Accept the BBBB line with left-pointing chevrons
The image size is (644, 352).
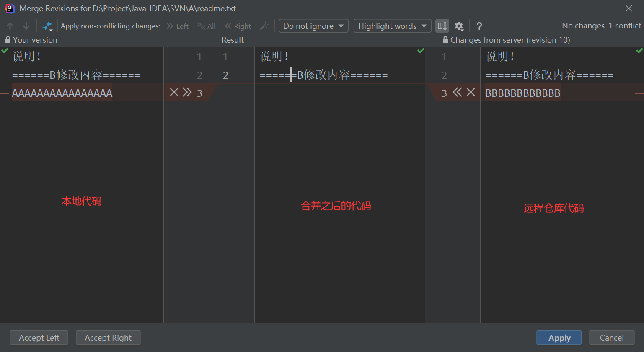click(457, 92)
